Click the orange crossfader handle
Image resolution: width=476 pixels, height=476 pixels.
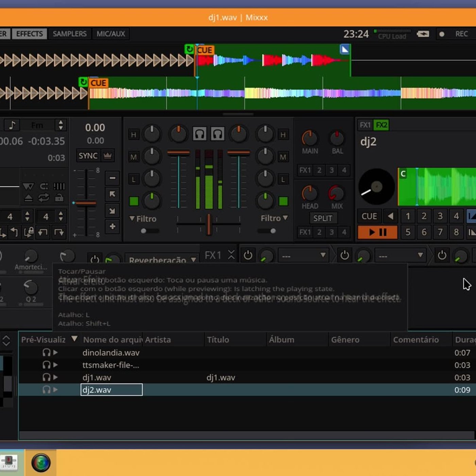209,224
